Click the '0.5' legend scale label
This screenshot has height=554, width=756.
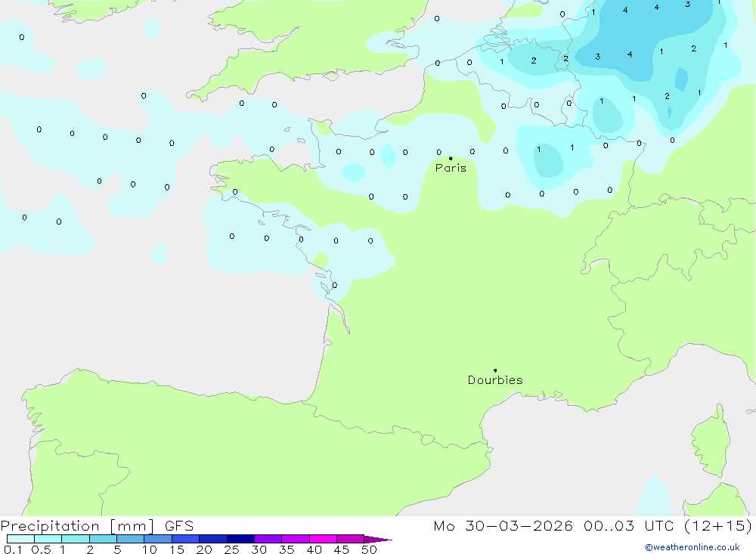41,549
